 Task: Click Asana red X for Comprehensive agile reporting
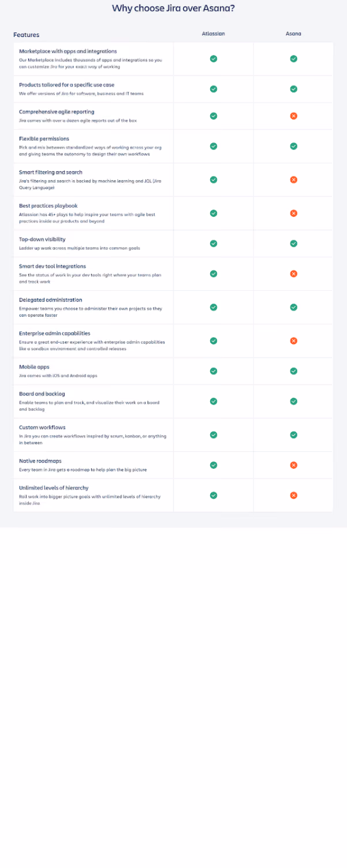tap(293, 116)
